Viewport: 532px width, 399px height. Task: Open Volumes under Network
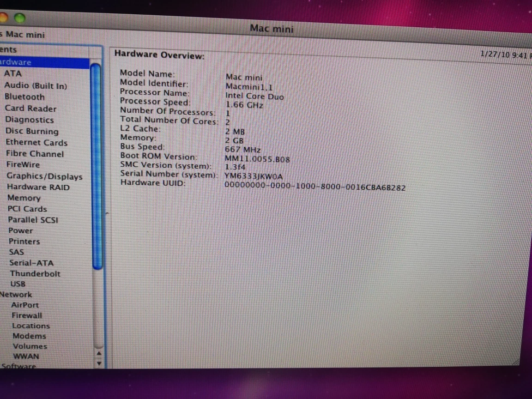(30, 346)
